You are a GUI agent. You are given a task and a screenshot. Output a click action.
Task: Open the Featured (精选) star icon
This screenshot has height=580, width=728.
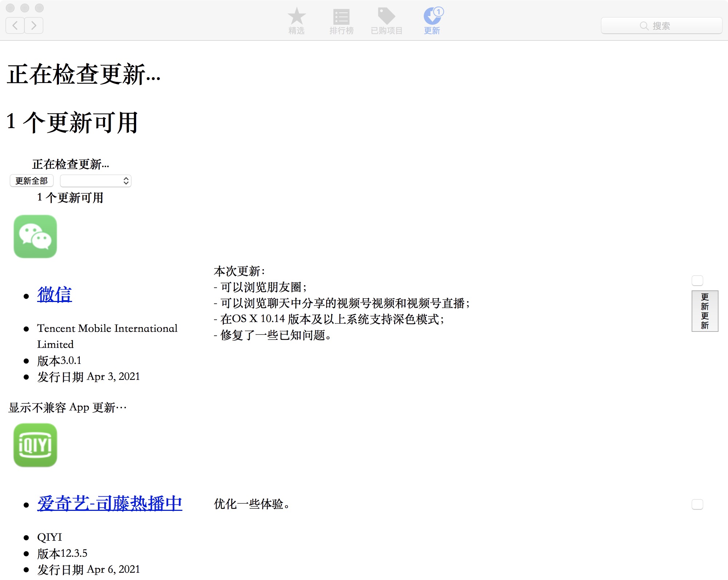coord(297,16)
